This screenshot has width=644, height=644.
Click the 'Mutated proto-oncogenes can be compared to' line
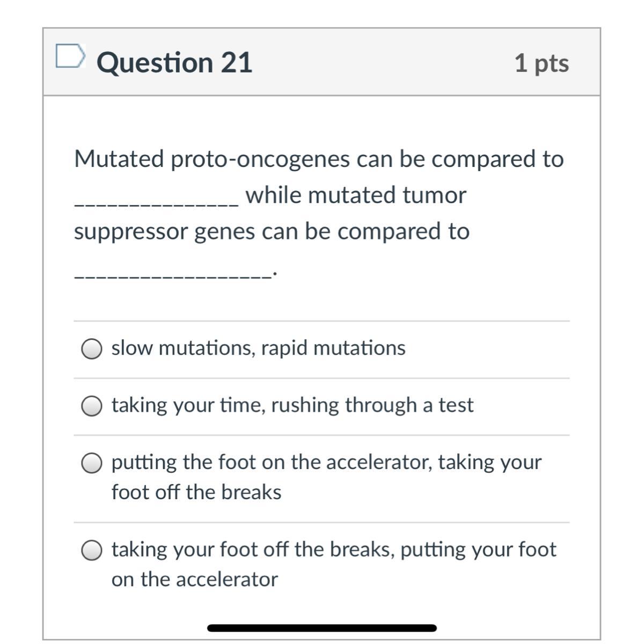319,159
